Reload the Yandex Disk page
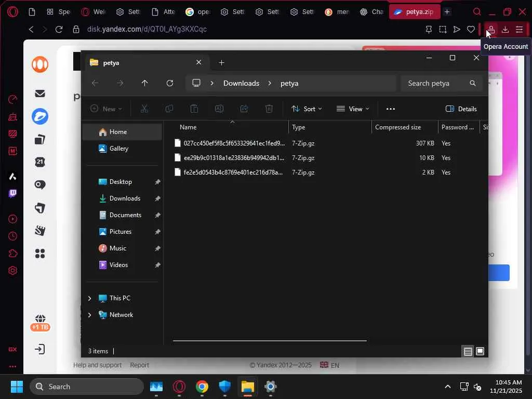Screen dimensions: 532x399 point(59,30)
